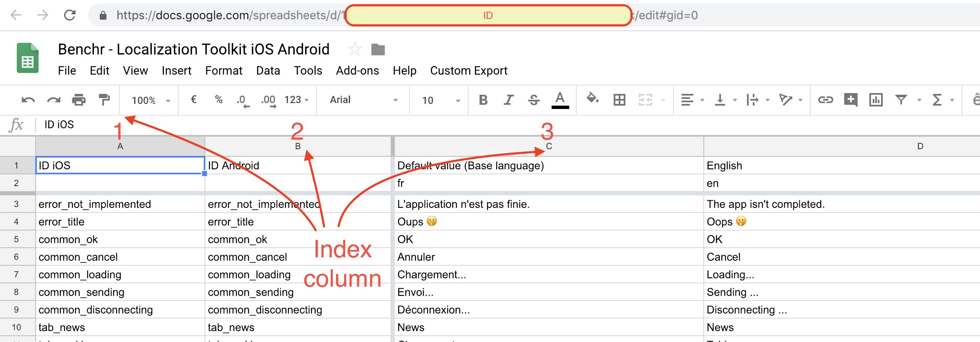Select column D header
This screenshot has width=980, height=342.
842,146
